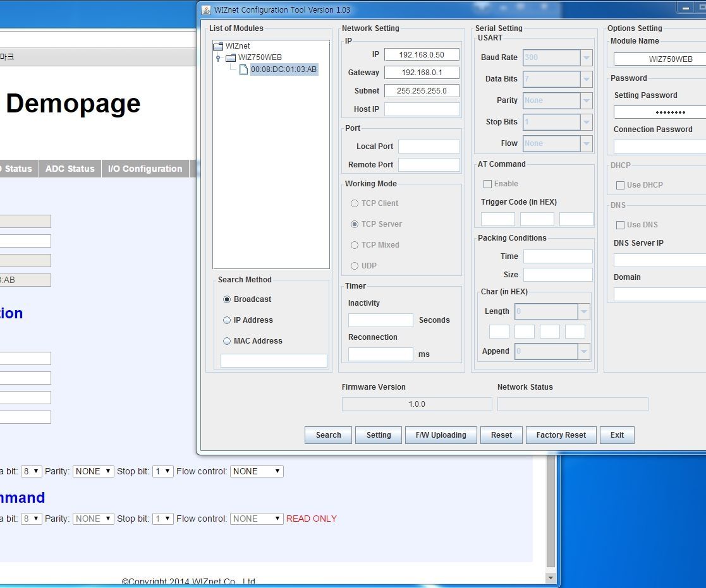Open first-row Flow control NONE dropdown on webpage

pyautogui.click(x=257, y=472)
